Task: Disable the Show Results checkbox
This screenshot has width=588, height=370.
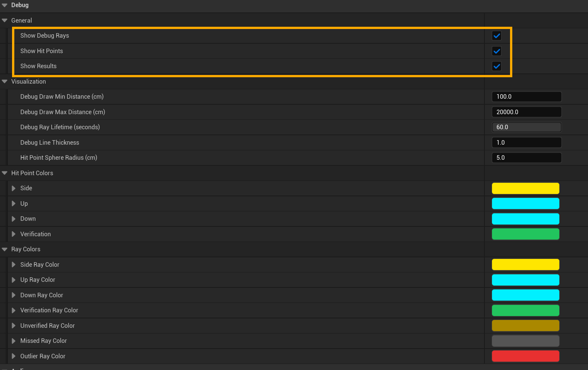Action: tap(496, 66)
